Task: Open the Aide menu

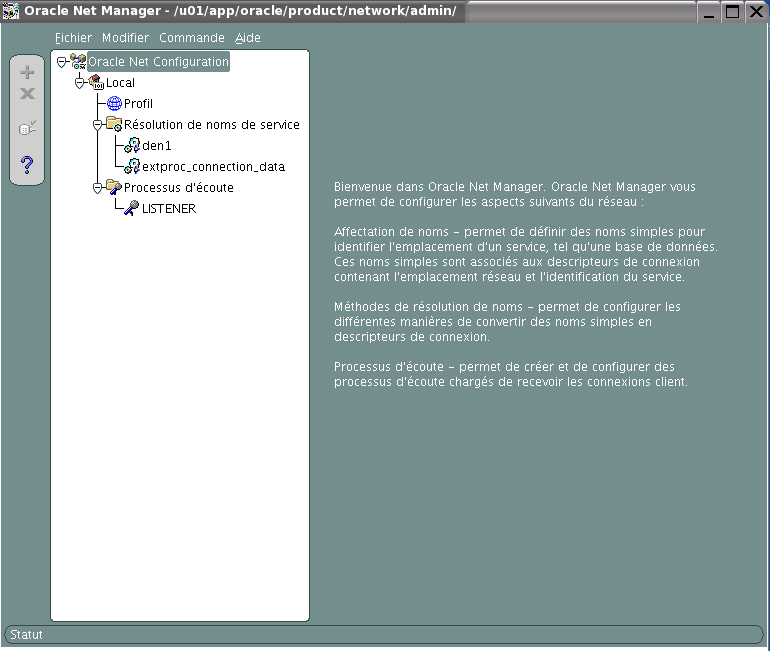Action: tap(248, 38)
